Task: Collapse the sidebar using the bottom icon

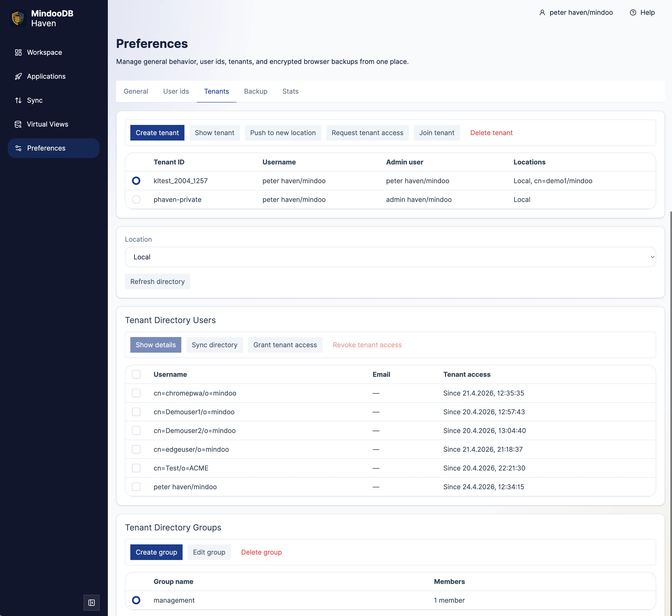Action: (x=91, y=603)
